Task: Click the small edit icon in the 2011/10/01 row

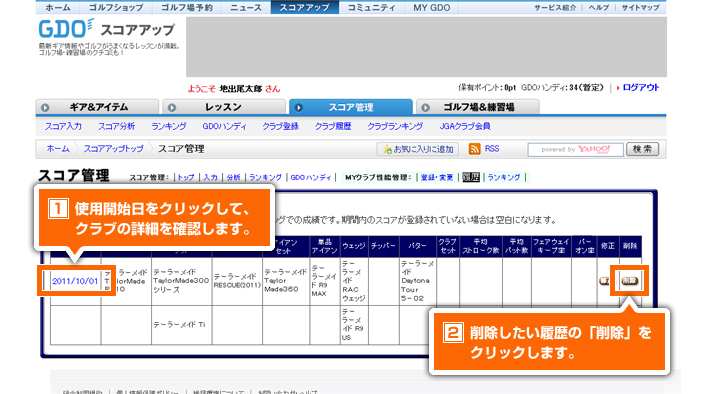Action: click(604, 281)
